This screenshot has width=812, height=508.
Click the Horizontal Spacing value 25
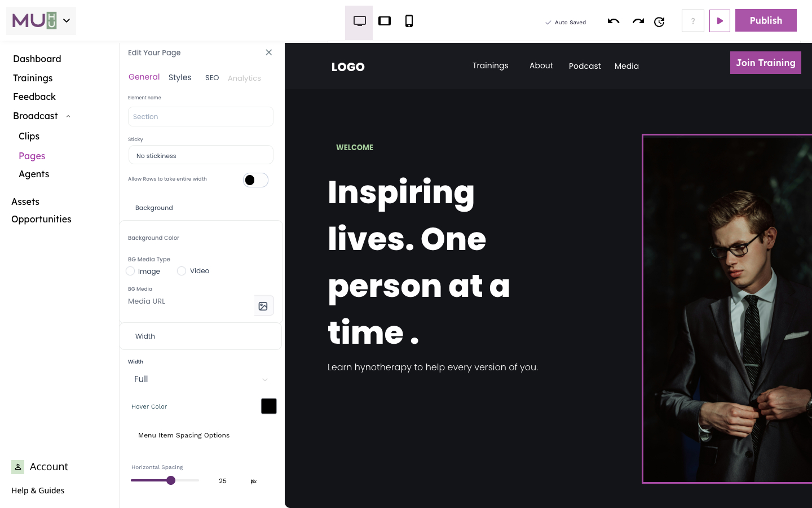point(223,481)
